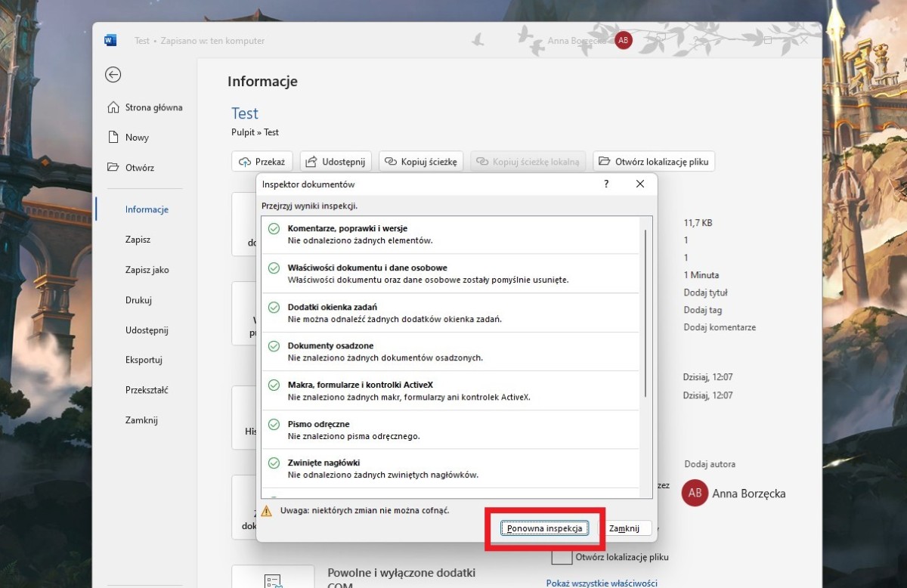
Task: Click the back arrow icon in sidebar
Action: point(113,74)
